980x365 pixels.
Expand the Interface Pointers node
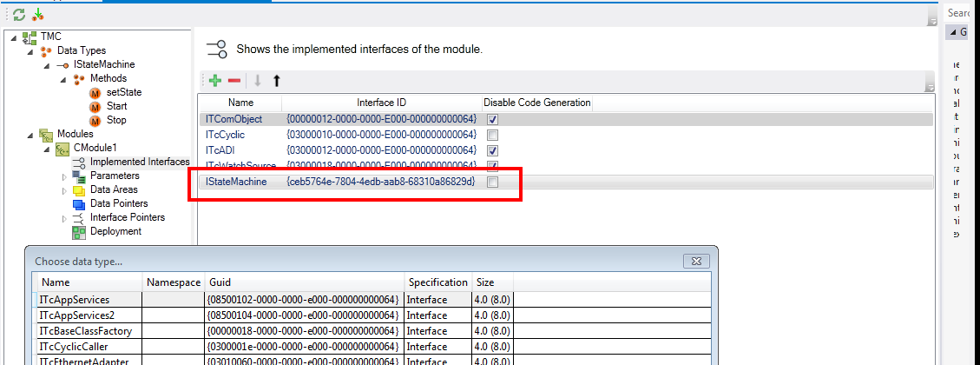(63, 218)
